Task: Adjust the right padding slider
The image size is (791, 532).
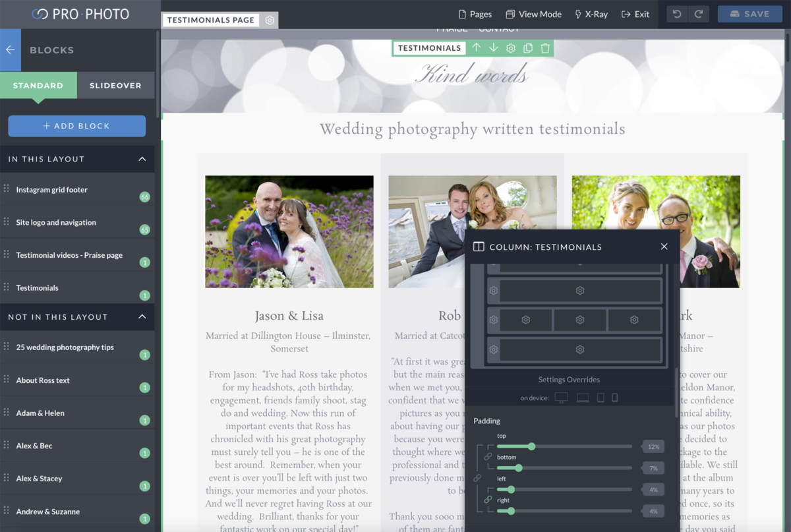Action: (564, 511)
